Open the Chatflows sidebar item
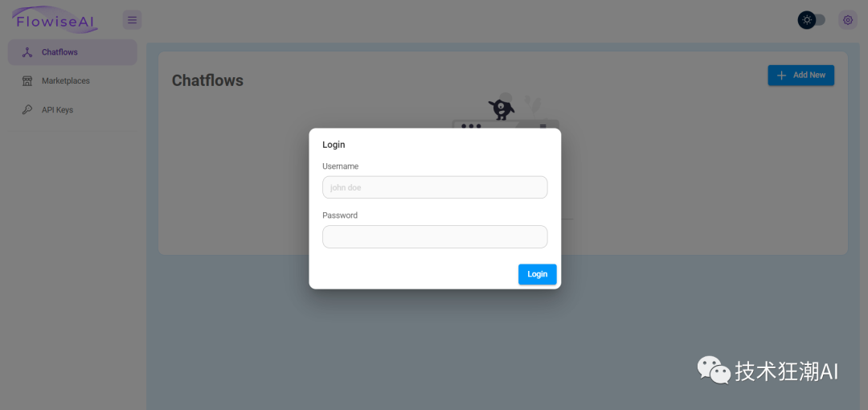This screenshot has width=868, height=410. [x=72, y=52]
